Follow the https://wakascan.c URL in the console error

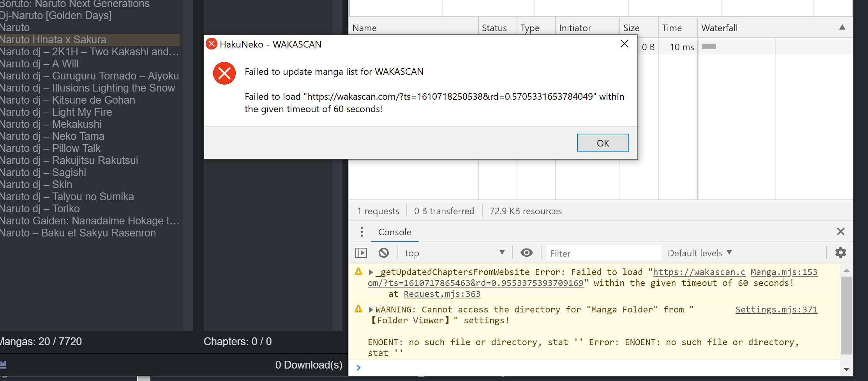point(699,272)
